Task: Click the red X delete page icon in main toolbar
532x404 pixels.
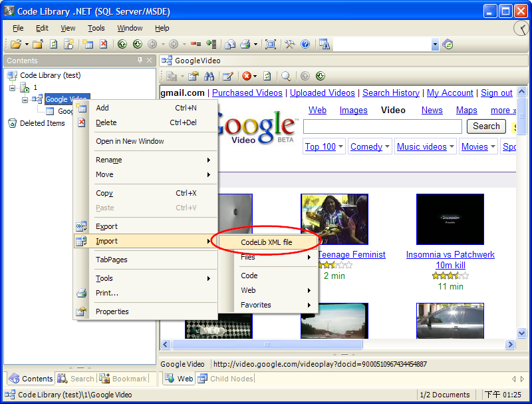Action: click(x=103, y=44)
